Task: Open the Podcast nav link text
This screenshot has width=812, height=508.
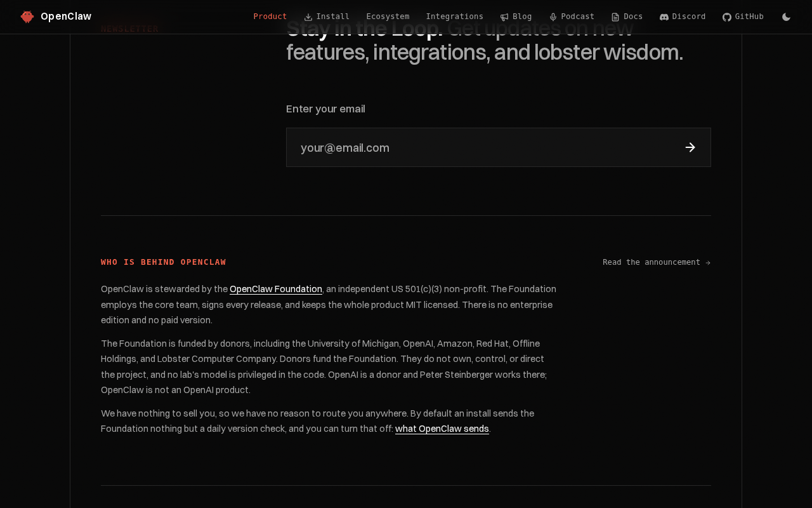Action: (578, 17)
